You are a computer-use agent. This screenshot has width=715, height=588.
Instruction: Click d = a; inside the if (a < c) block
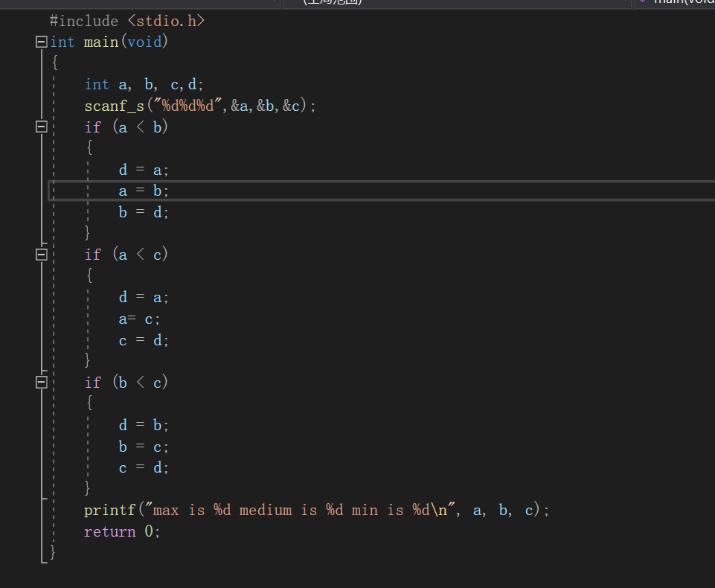(x=144, y=298)
